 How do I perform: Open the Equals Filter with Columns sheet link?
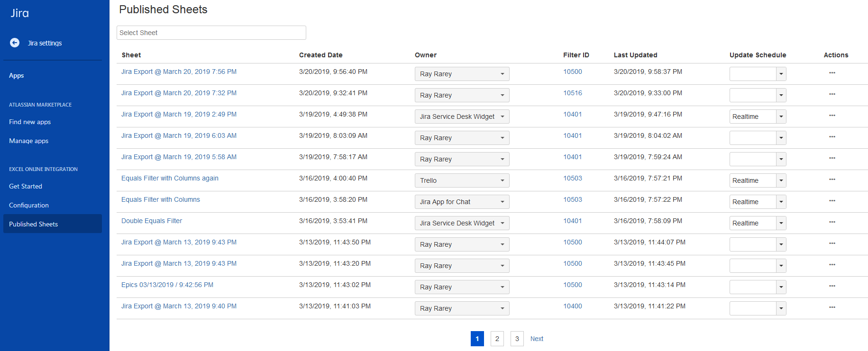(x=161, y=199)
